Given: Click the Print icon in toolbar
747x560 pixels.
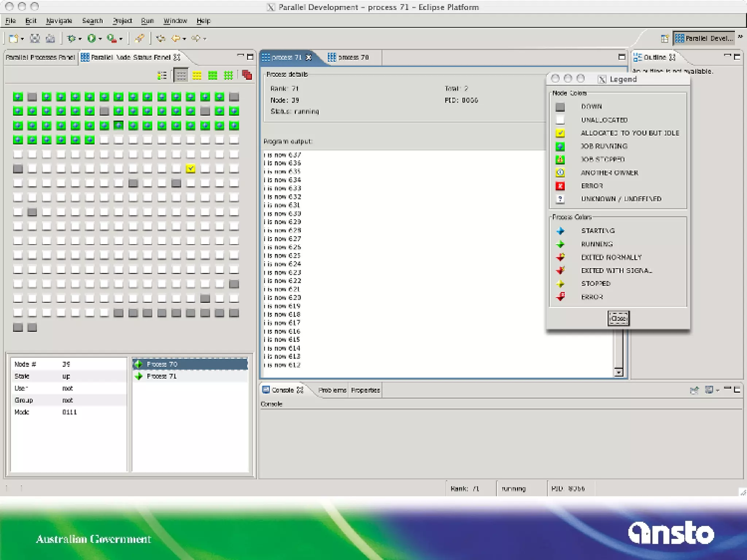Looking at the screenshot, I should (50, 38).
